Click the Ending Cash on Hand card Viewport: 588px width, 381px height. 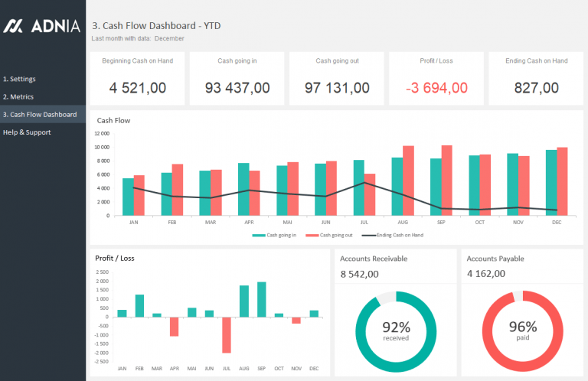pyautogui.click(x=535, y=78)
